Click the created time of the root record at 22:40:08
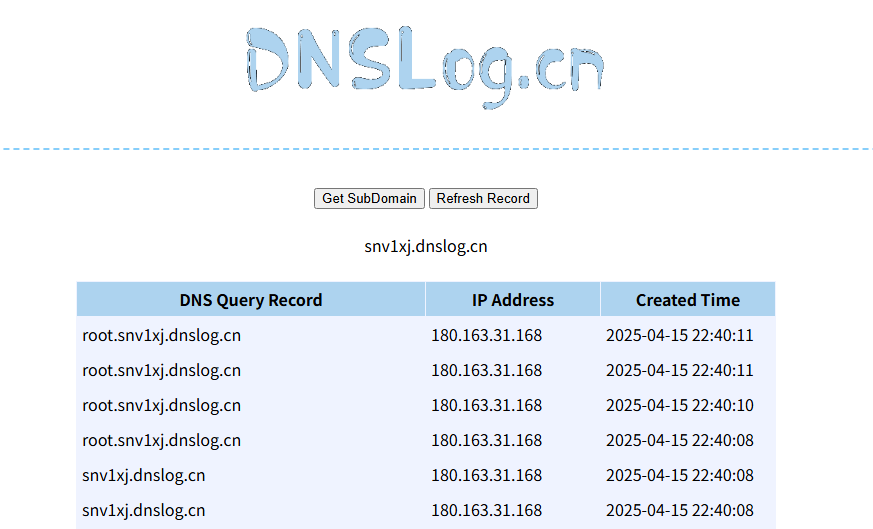Screen dimensions: 873x529 (x=679, y=441)
